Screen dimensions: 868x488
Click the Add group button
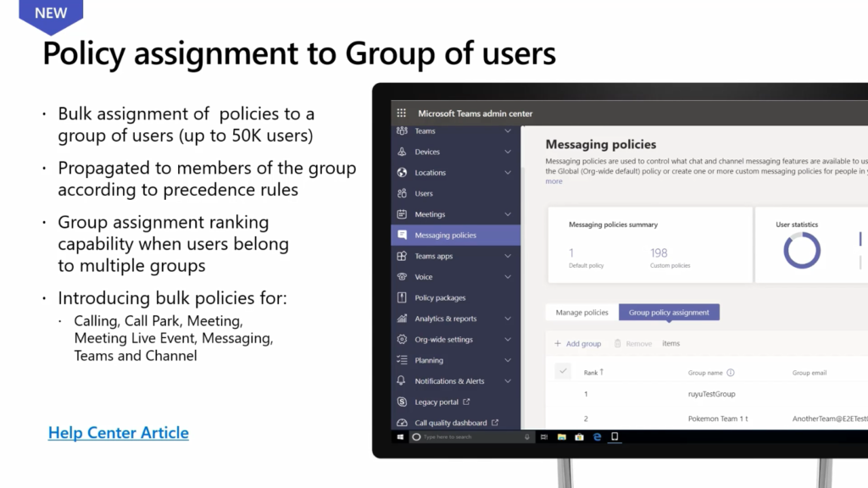click(x=577, y=344)
